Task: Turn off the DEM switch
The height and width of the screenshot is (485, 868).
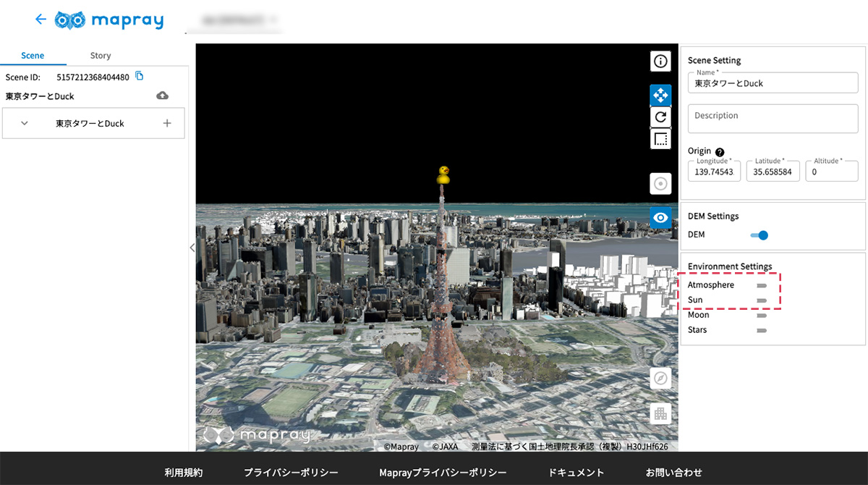Action: [759, 235]
